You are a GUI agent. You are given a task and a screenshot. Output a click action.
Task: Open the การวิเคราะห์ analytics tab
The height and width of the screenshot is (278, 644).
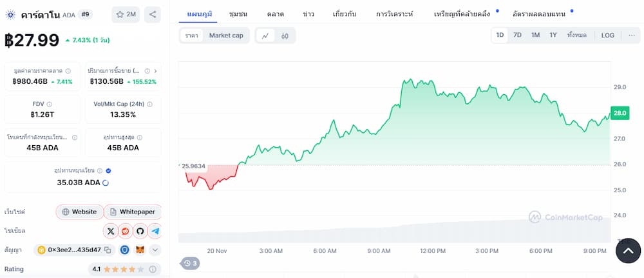click(395, 14)
